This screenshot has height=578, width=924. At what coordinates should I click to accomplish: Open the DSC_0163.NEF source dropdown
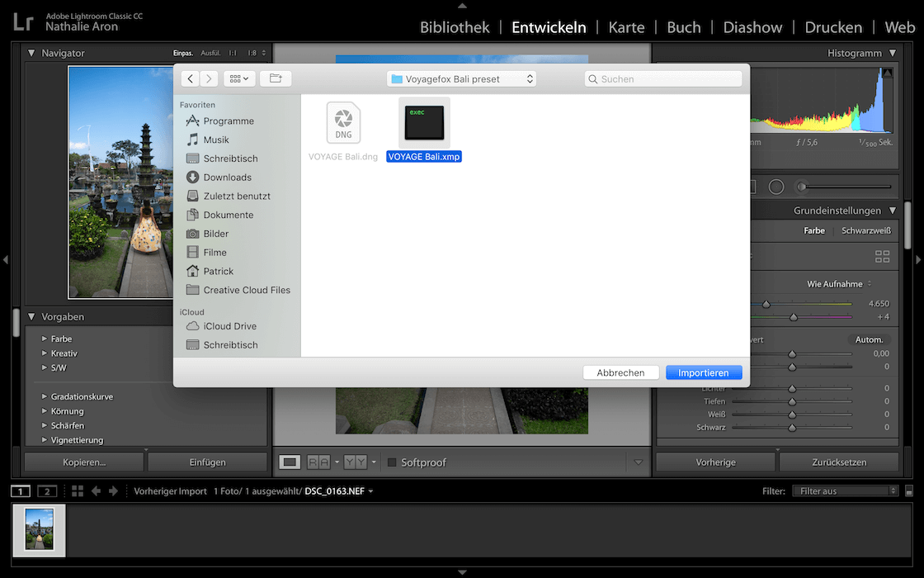point(339,491)
